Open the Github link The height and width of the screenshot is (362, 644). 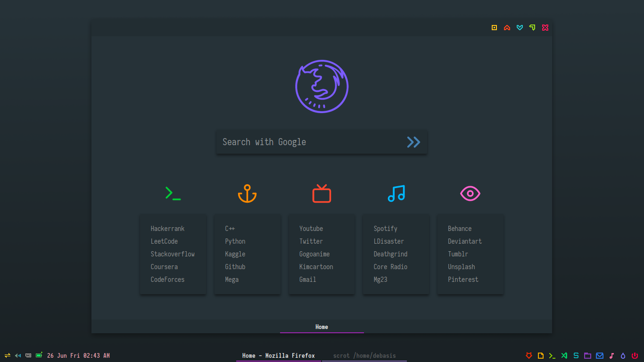(235, 267)
